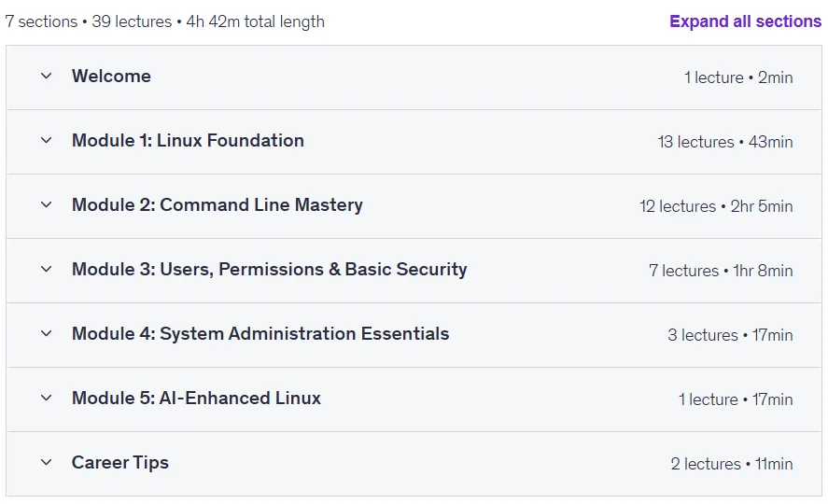This screenshot has height=504, width=828.
Task: Select Module 2: Command Line Mastery title
Action: pos(218,205)
